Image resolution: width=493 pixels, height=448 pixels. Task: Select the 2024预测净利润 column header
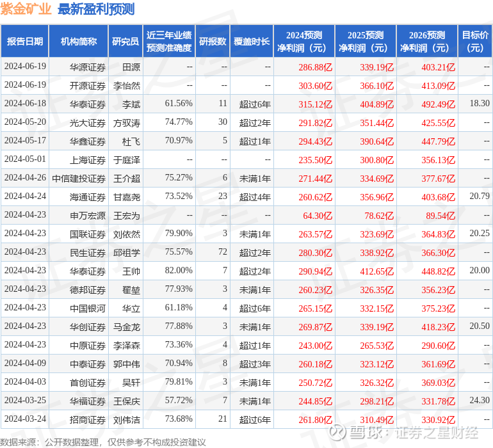[304, 41]
